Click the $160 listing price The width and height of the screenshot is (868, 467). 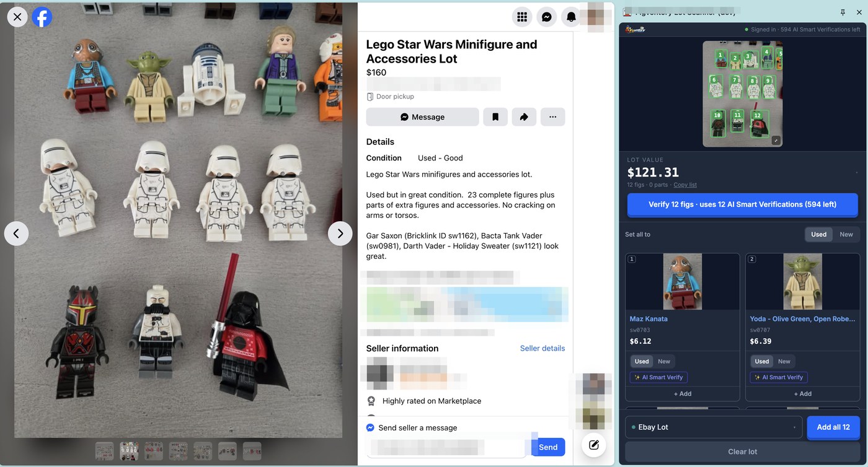(376, 72)
